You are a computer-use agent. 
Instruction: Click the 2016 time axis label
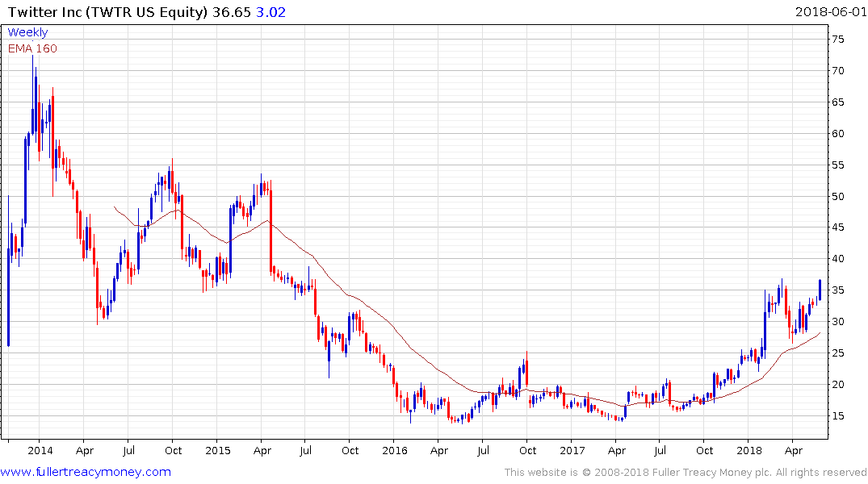395,451
